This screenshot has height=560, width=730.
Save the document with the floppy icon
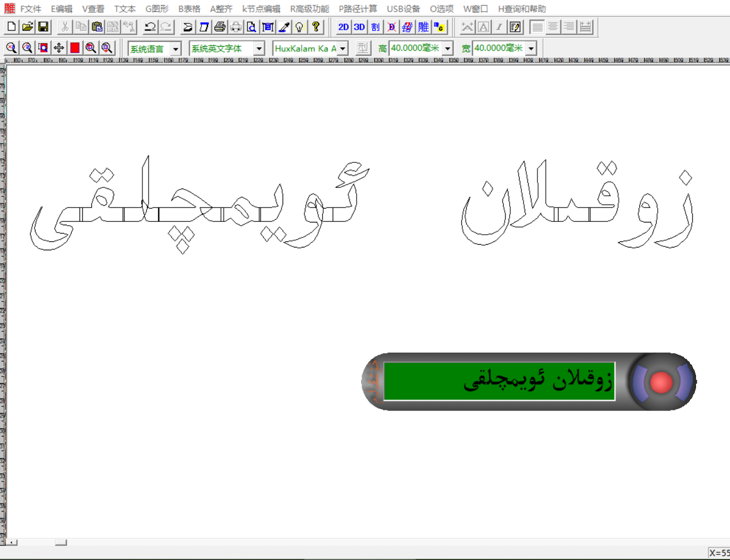[x=43, y=27]
